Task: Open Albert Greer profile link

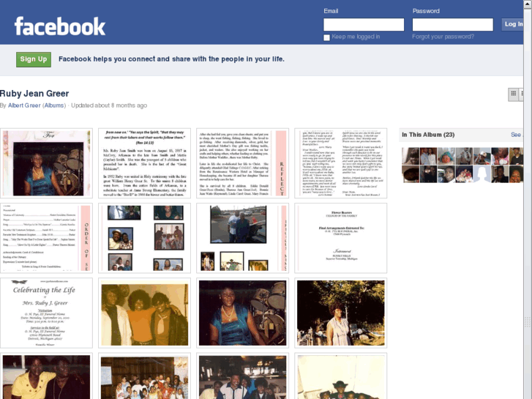Action: point(24,105)
